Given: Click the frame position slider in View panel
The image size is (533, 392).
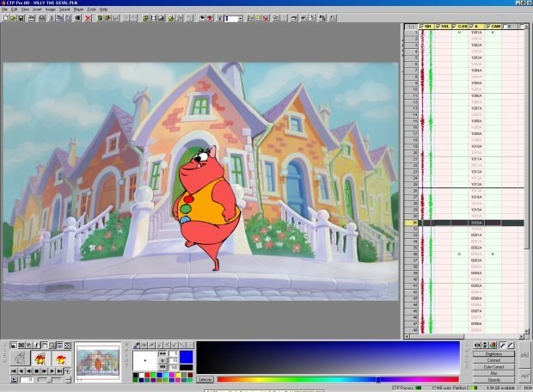Looking at the screenshot, I should (50, 380).
